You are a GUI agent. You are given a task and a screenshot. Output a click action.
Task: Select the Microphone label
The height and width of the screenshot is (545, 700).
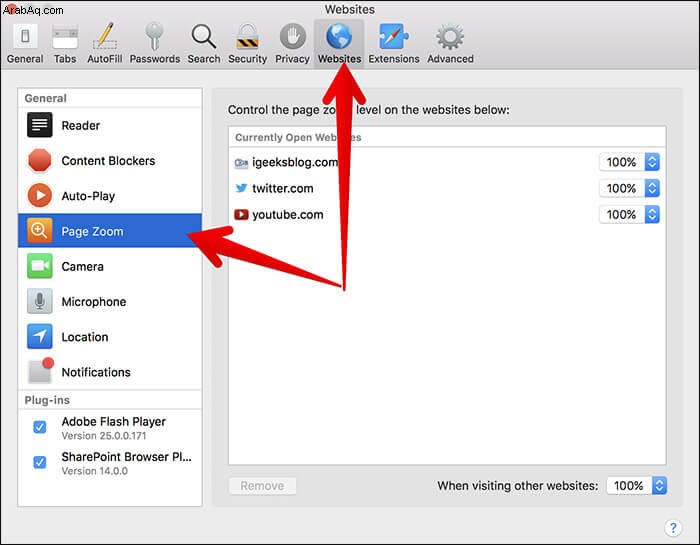click(94, 302)
